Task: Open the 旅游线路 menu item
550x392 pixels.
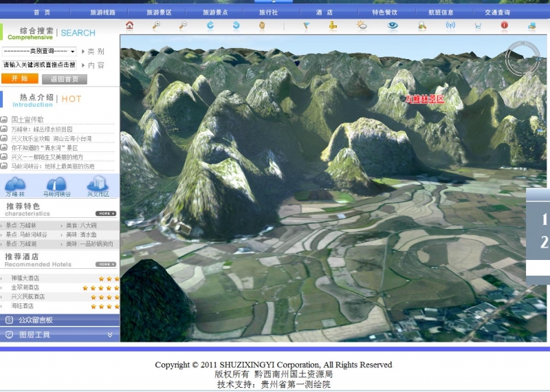Action: pos(102,12)
